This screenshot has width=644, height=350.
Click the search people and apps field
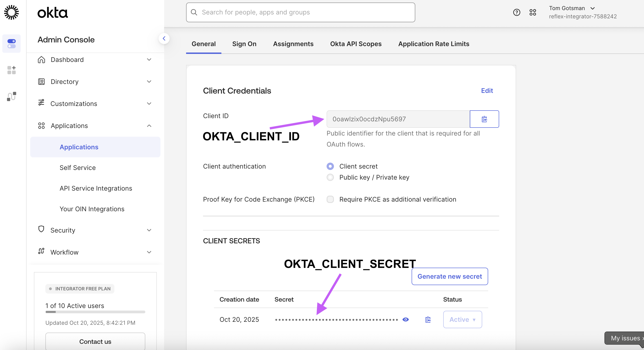coord(300,12)
